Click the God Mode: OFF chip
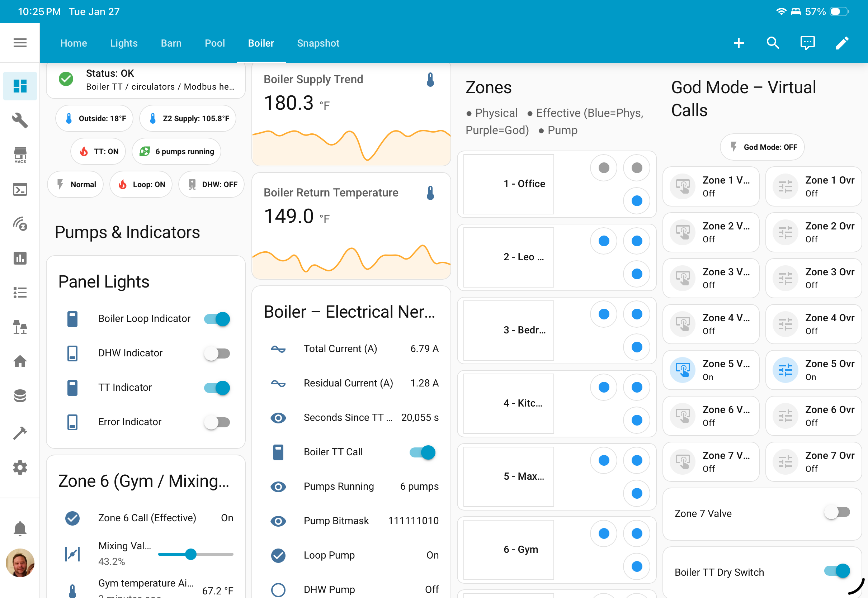 pos(762,147)
